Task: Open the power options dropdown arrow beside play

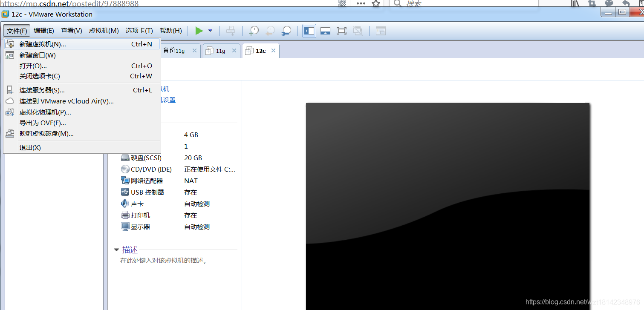Action: tap(210, 31)
